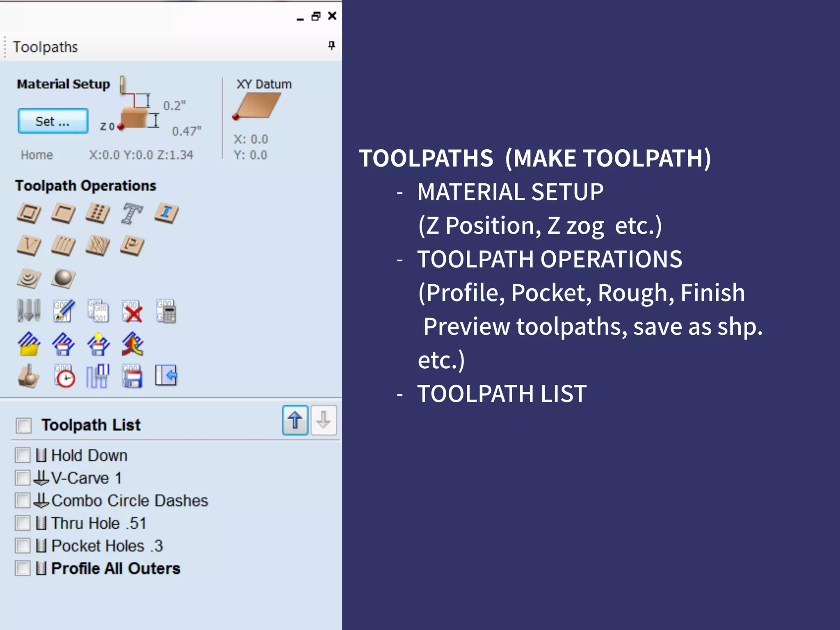Enable the V-Carve 1 checkbox
This screenshot has height=630, width=840.
tap(23, 478)
